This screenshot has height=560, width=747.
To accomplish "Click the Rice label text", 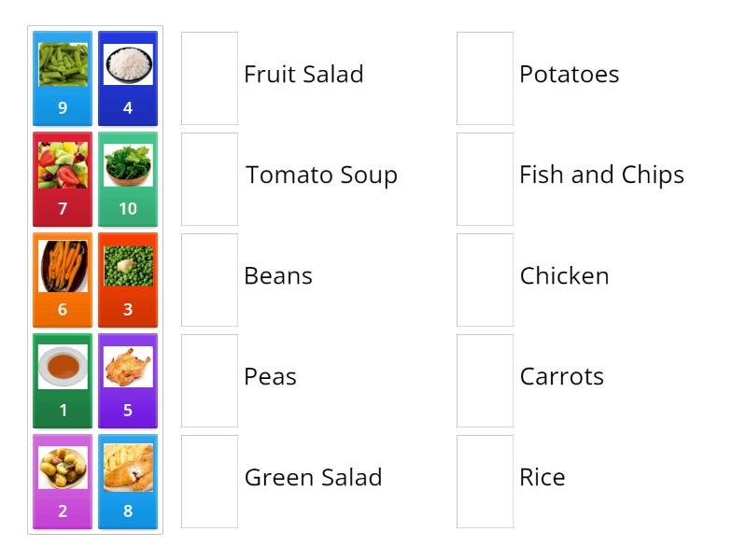I will (542, 478).
